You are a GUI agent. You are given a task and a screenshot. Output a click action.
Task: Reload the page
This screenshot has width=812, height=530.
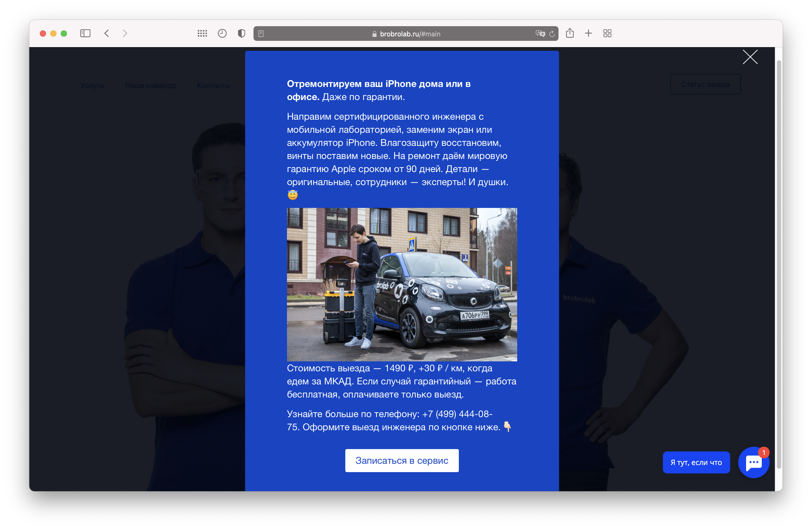pos(552,34)
